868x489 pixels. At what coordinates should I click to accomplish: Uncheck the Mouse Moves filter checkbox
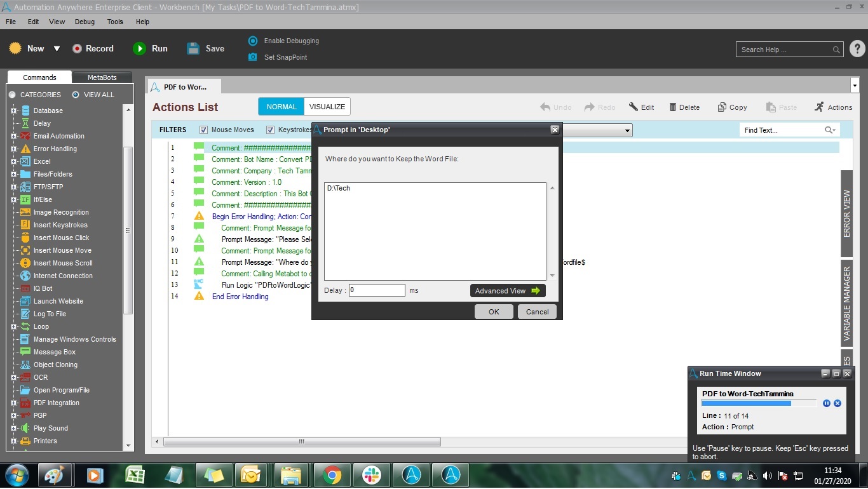coord(204,130)
